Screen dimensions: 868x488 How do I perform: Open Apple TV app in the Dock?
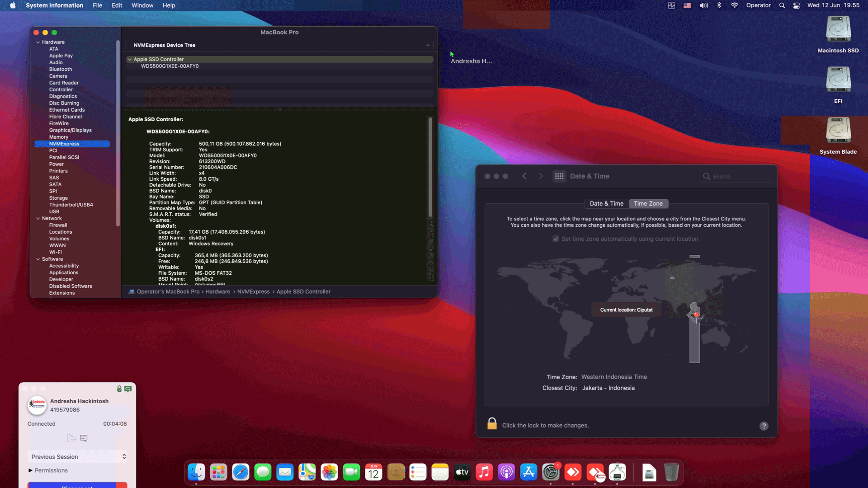tap(462, 473)
